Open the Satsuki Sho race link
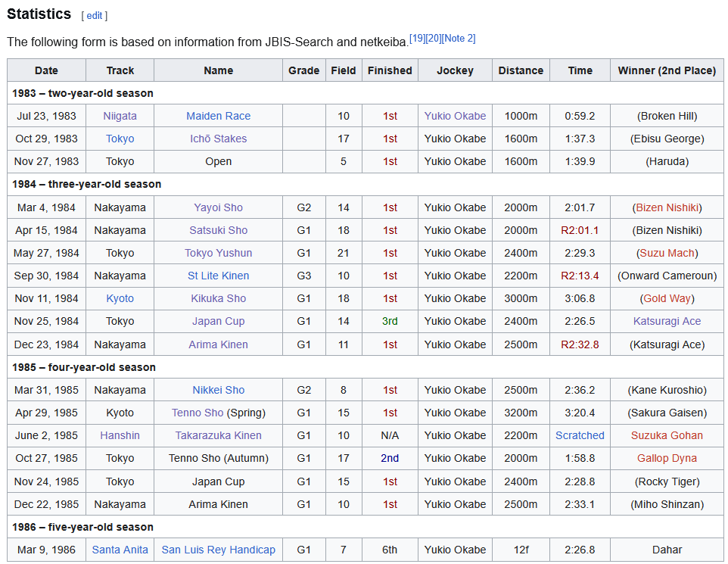The width and height of the screenshot is (728, 564). 218,230
